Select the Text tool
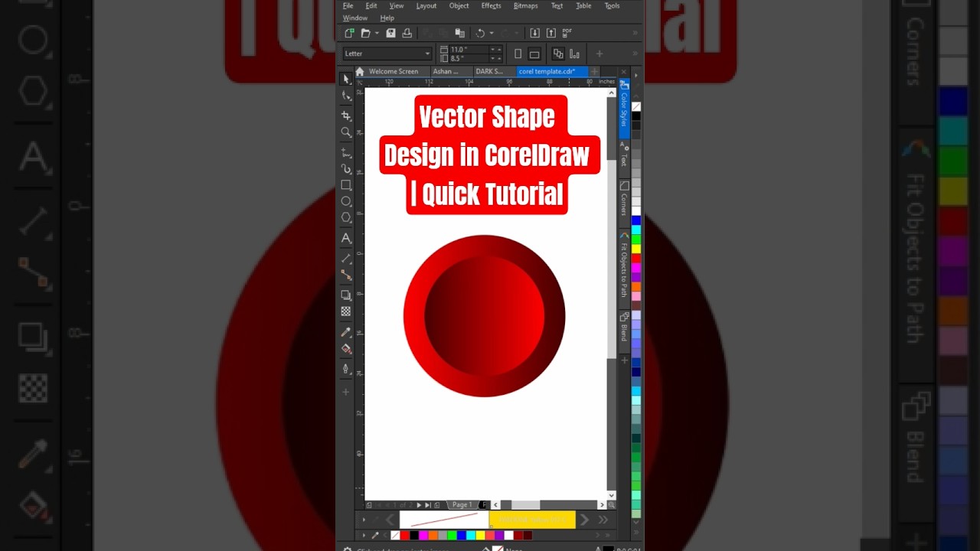The image size is (980, 551). click(346, 238)
